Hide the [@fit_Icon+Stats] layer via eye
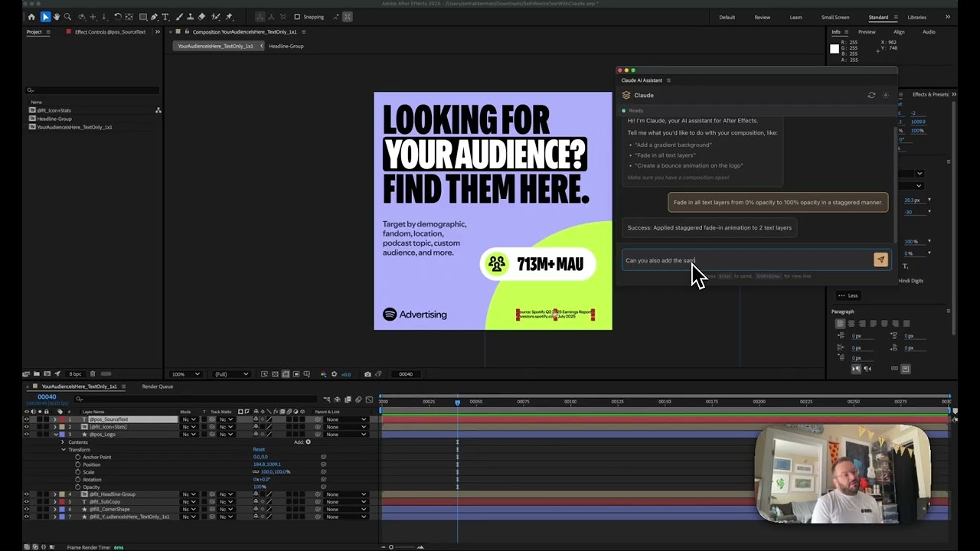Viewport: 980px width, 551px height. point(26,427)
